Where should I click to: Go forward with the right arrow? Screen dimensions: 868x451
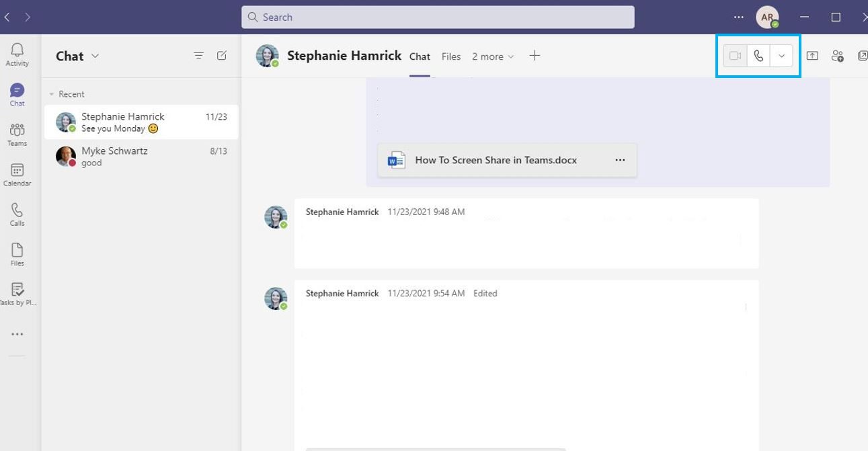[x=28, y=17]
